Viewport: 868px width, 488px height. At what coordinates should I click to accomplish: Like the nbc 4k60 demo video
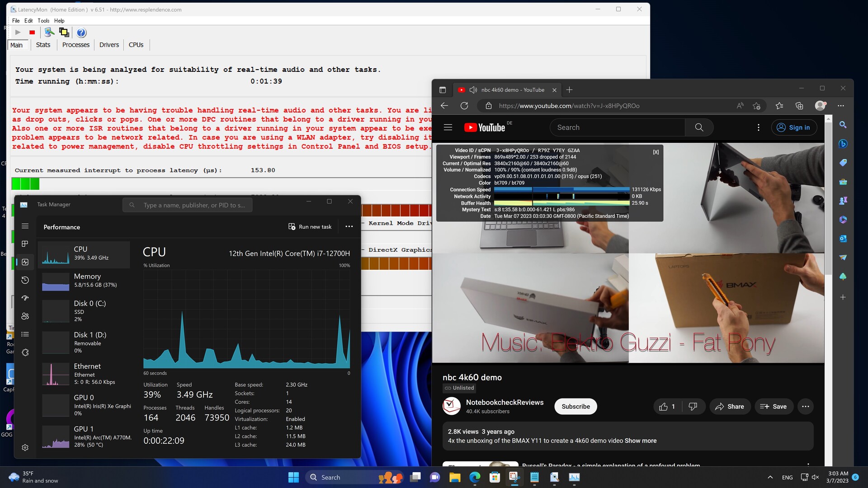coord(667,407)
